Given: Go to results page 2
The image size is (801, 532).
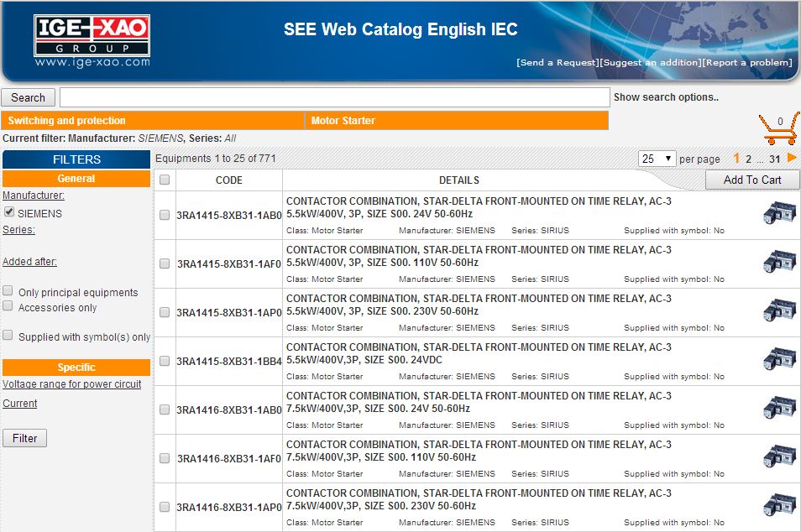Looking at the screenshot, I should (748, 159).
